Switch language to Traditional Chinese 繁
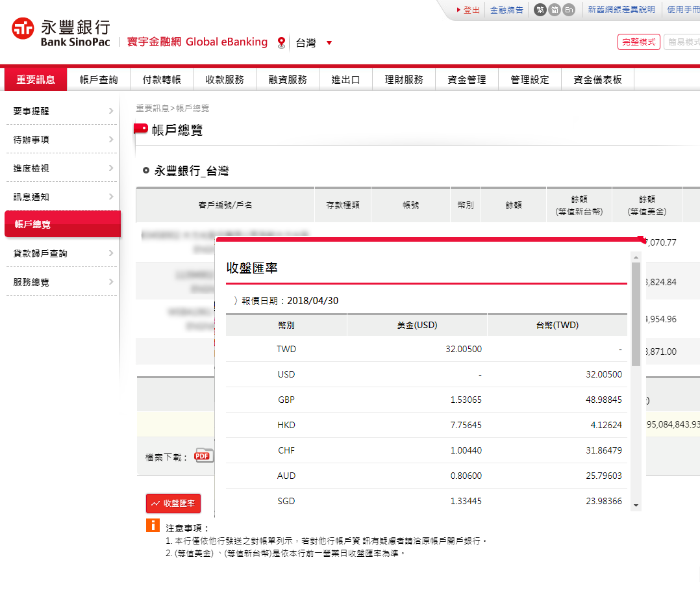Image resolution: width=700 pixels, height=601 pixels. (x=540, y=10)
